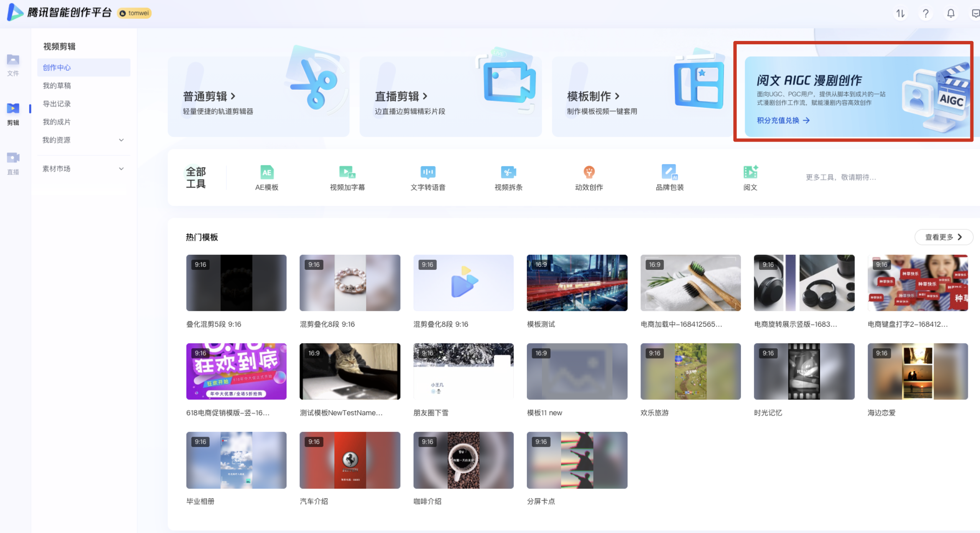980x533 pixels.
Task: Open 导出记录 from the side menu
Action: (x=57, y=104)
